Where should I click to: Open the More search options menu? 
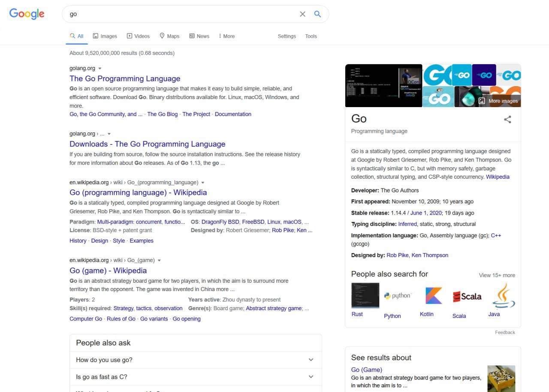pos(226,36)
